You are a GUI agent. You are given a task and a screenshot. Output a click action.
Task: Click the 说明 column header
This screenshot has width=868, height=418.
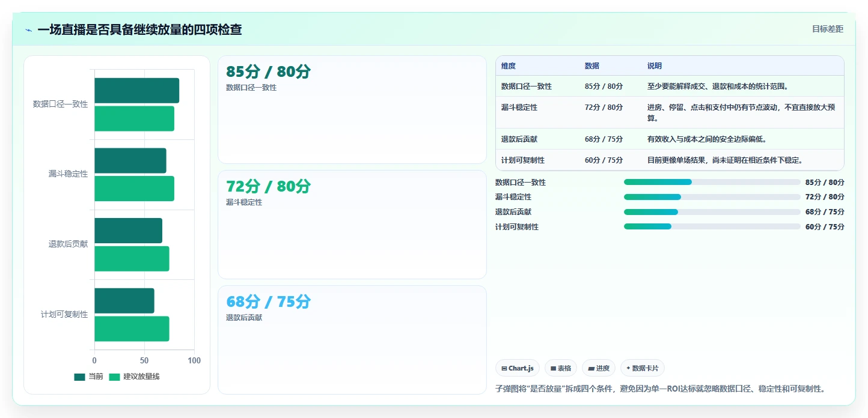[655, 66]
